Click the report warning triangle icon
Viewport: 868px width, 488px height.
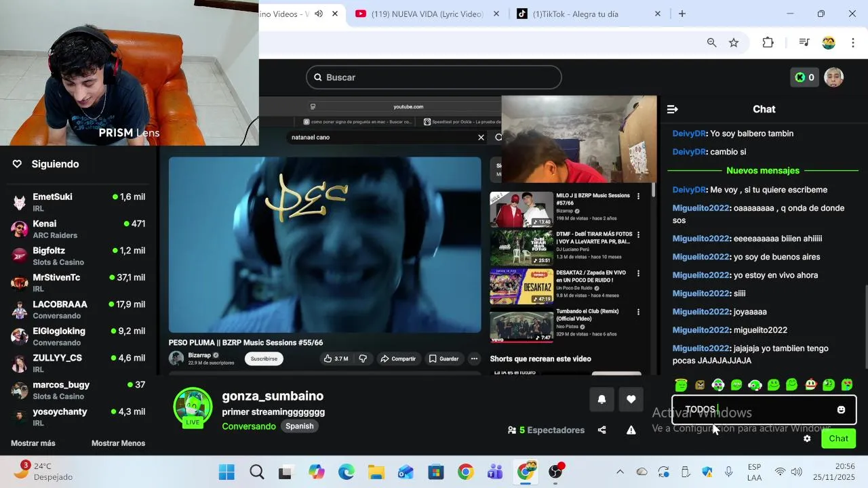(x=631, y=430)
